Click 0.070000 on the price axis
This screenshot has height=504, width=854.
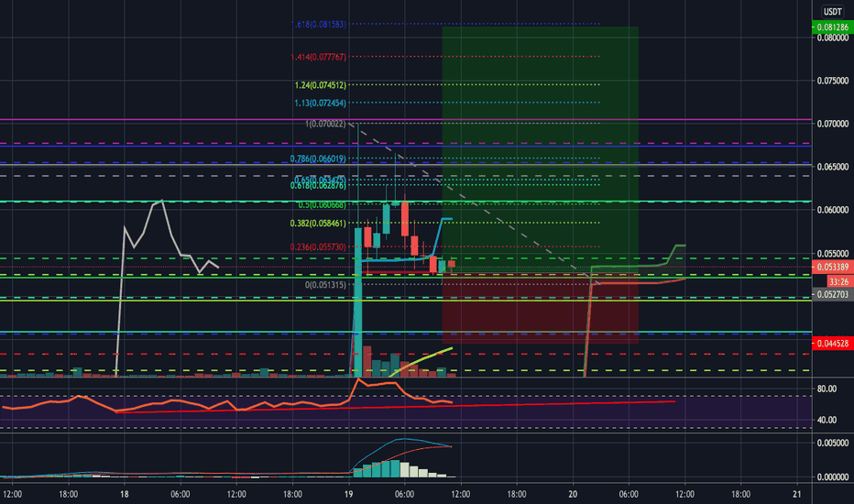click(x=833, y=124)
